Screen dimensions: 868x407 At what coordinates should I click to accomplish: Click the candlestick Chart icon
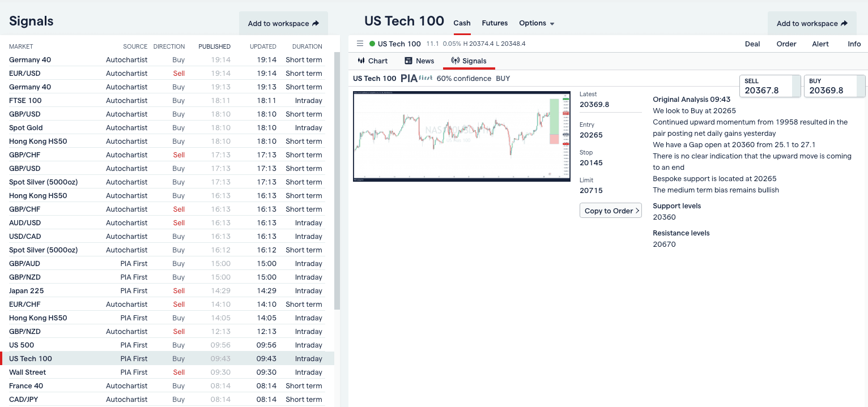(x=361, y=61)
